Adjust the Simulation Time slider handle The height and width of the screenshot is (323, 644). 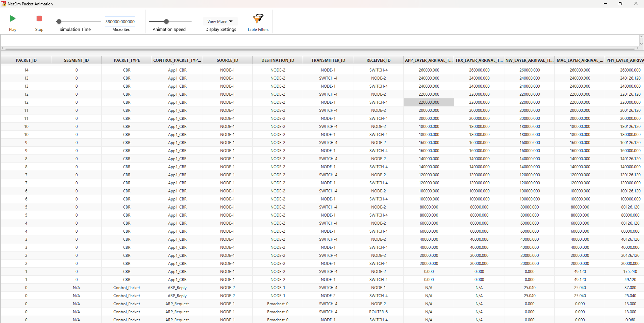click(x=59, y=21)
